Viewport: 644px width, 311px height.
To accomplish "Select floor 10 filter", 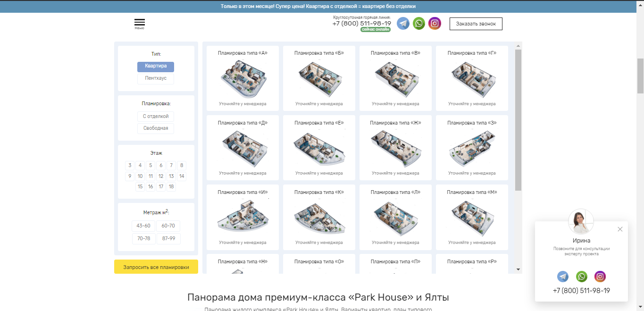I will click(140, 176).
